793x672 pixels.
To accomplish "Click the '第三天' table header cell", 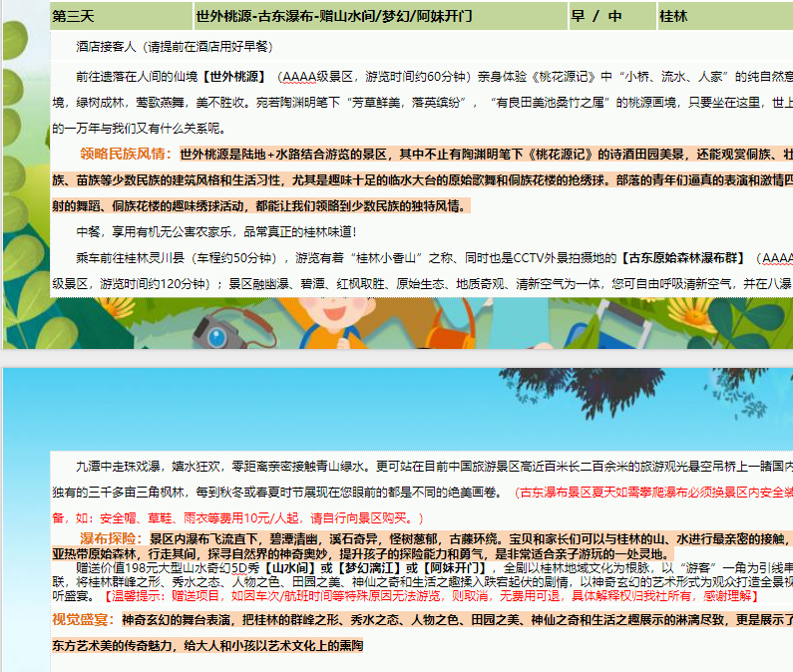I will 121,16.
